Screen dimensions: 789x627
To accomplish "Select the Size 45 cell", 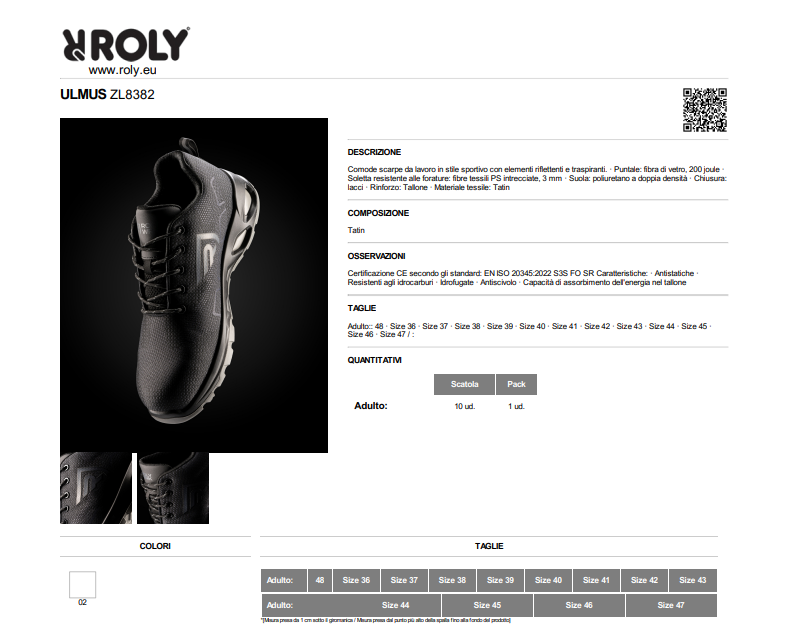I will click(x=487, y=605).
